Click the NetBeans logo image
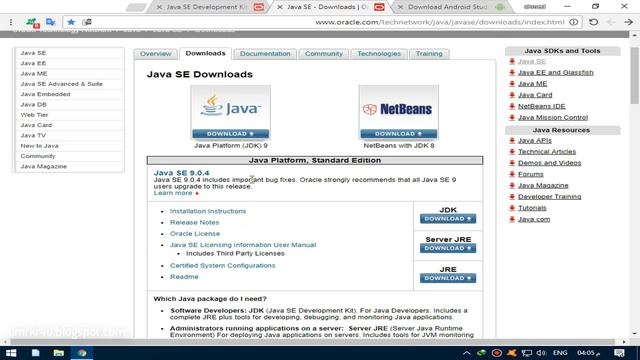The height and width of the screenshot is (360, 640). [399, 107]
